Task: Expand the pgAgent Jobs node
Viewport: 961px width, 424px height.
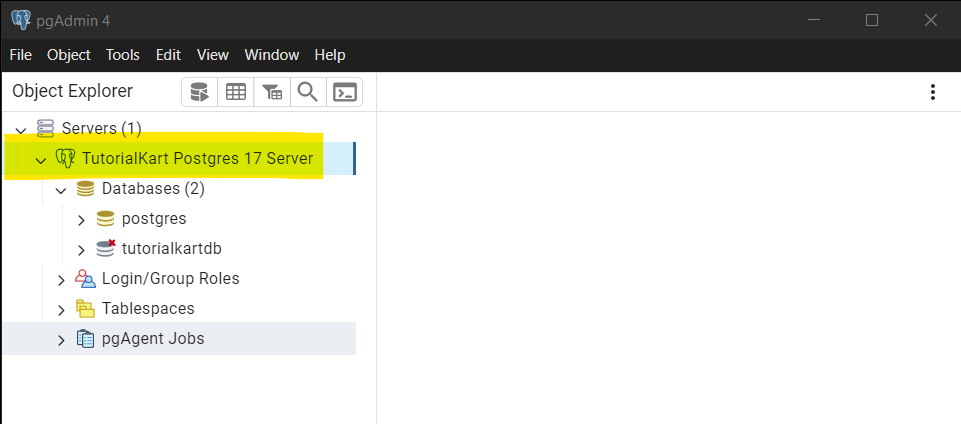Action: point(61,340)
